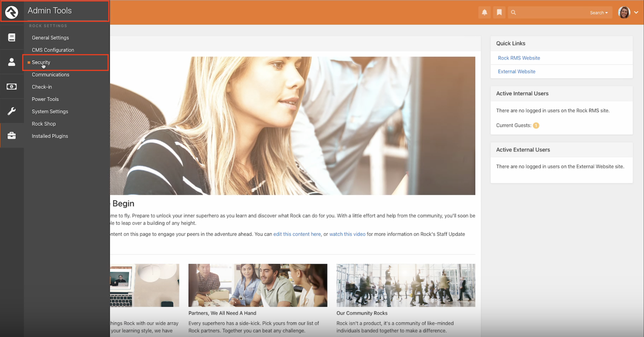Open Communications settings menu item
644x337 pixels.
pos(51,74)
